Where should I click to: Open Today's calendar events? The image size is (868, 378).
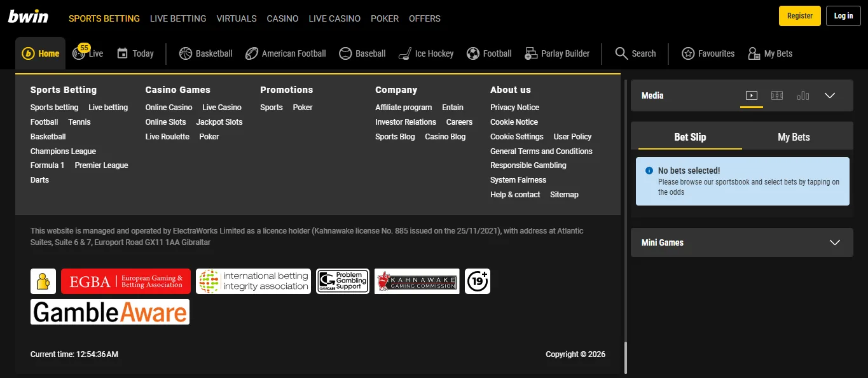(135, 53)
